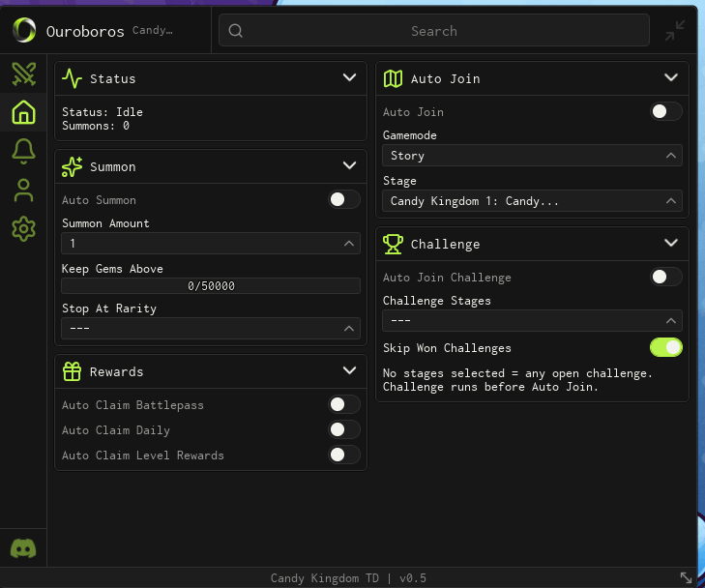
Task: Toggle Auto Claim Level Rewards on
Action: coord(344,455)
